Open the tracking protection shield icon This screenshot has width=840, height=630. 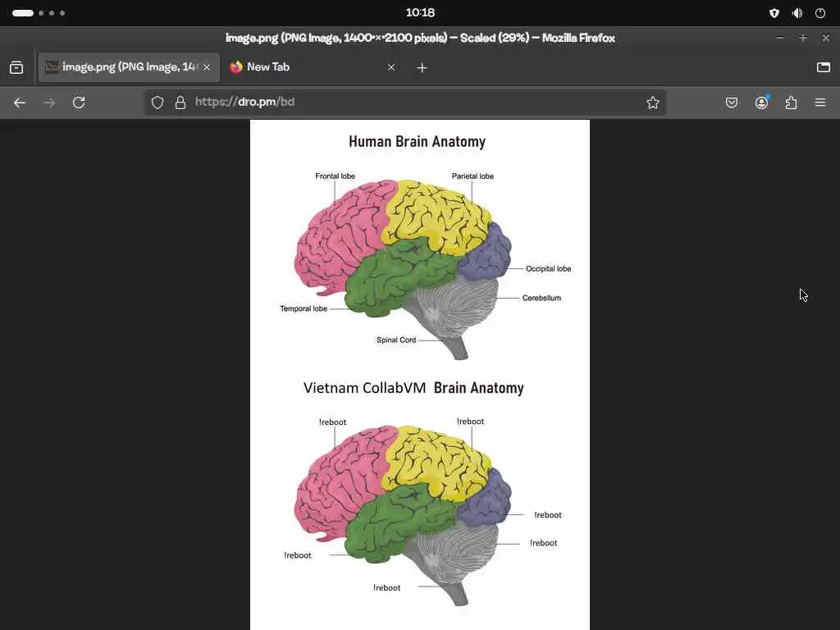tap(157, 103)
